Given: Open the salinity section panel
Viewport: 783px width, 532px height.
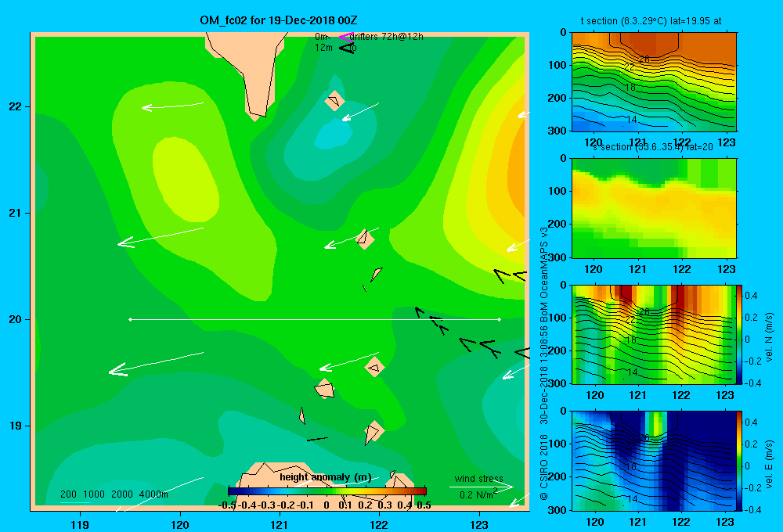Looking at the screenshot, I should [x=654, y=208].
